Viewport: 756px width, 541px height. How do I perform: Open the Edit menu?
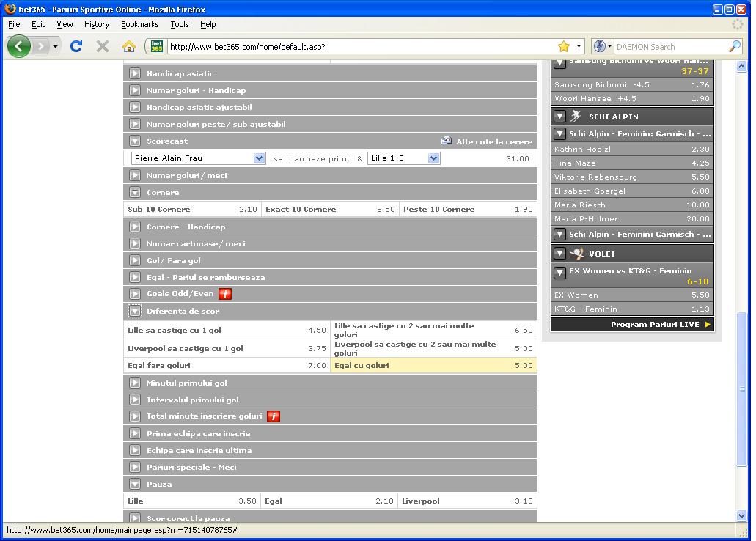pyautogui.click(x=38, y=24)
